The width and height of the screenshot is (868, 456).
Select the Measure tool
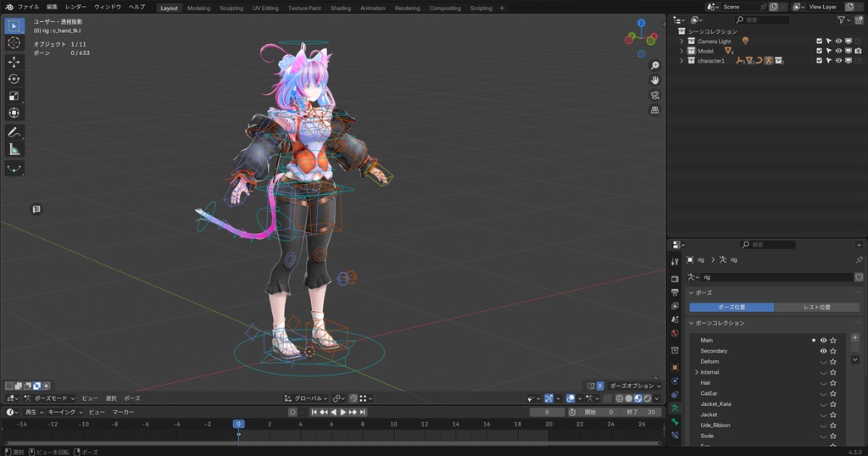pyautogui.click(x=14, y=149)
